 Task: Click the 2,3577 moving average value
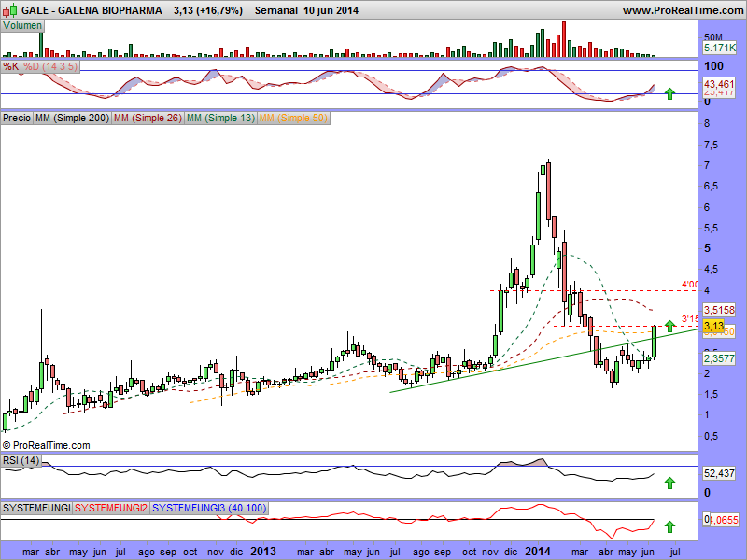[719, 358]
